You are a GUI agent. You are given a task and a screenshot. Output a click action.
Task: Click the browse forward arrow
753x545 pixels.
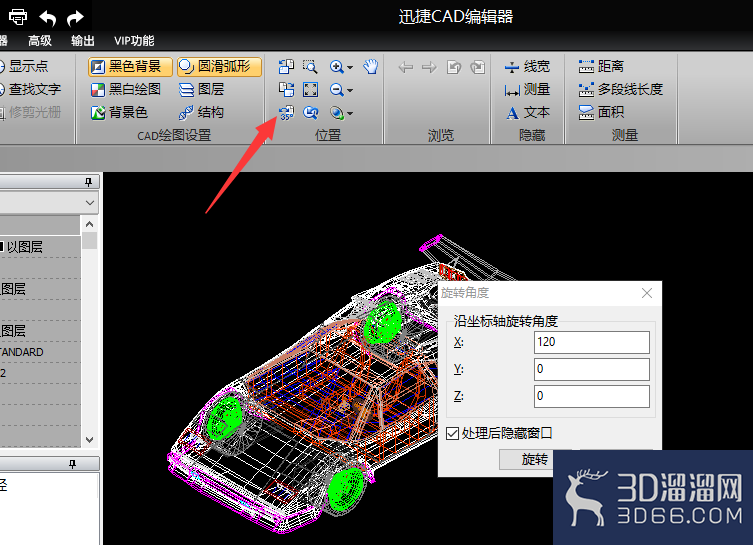(429, 67)
